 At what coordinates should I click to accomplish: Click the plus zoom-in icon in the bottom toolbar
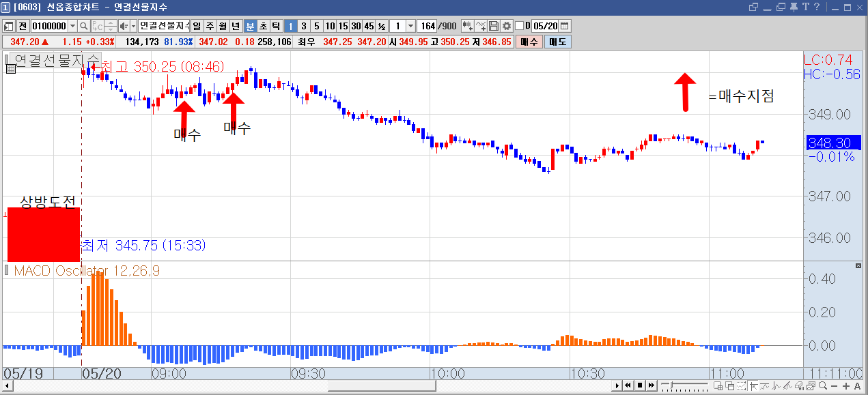click(846, 386)
